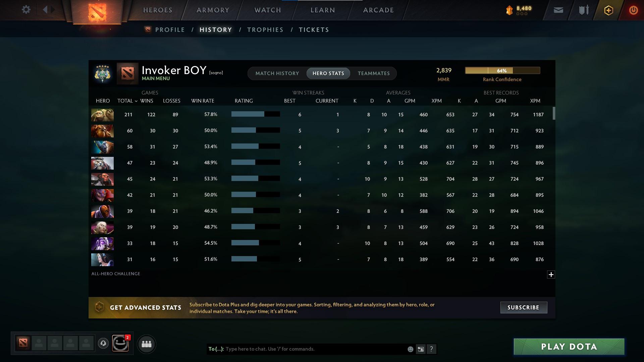644x362 pixels.
Task: Click the shield and sword matchmaking icon
Action: [583, 10]
